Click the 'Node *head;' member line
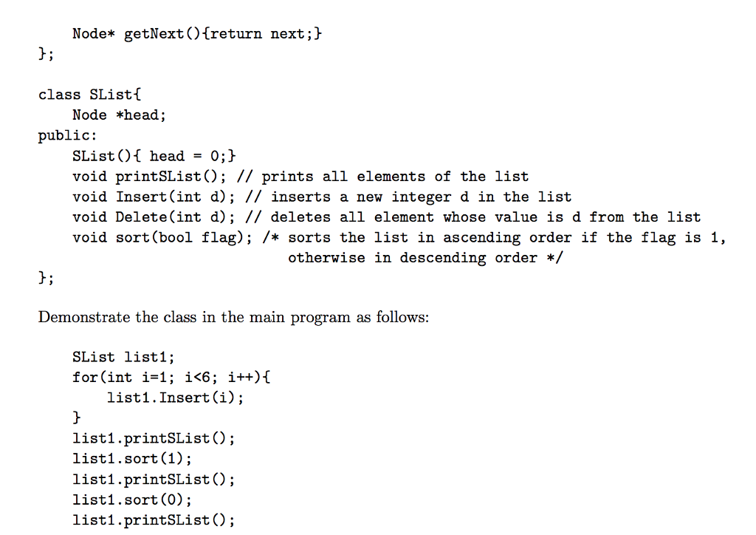The height and width of the screenshot is (535, 756). tap(119, 115)
